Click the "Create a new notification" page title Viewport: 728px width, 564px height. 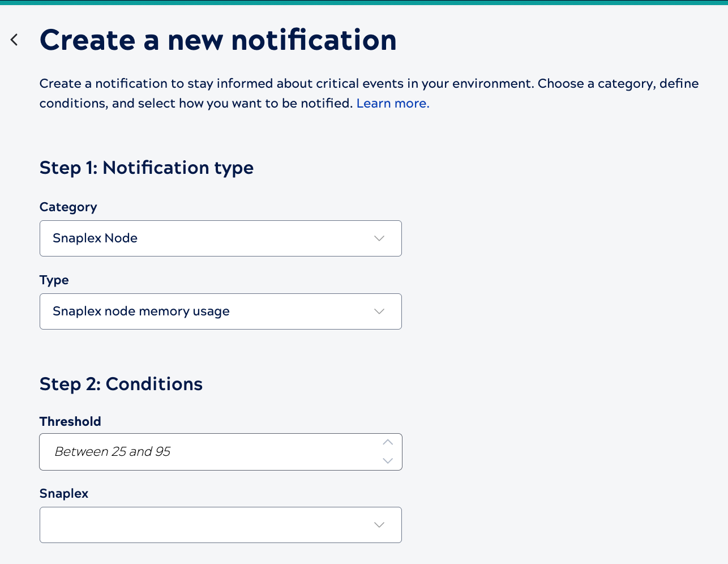pos(218,40)
